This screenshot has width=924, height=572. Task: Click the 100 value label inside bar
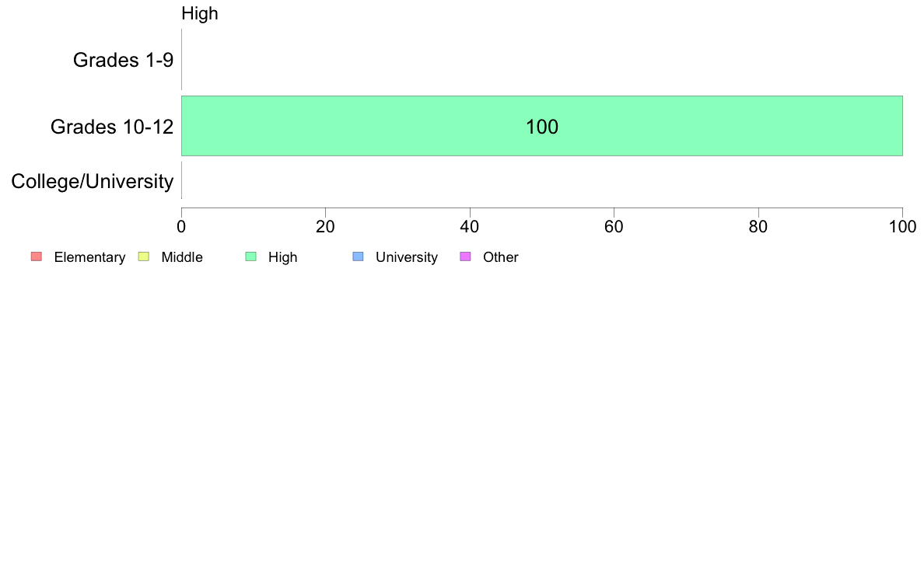542,127
